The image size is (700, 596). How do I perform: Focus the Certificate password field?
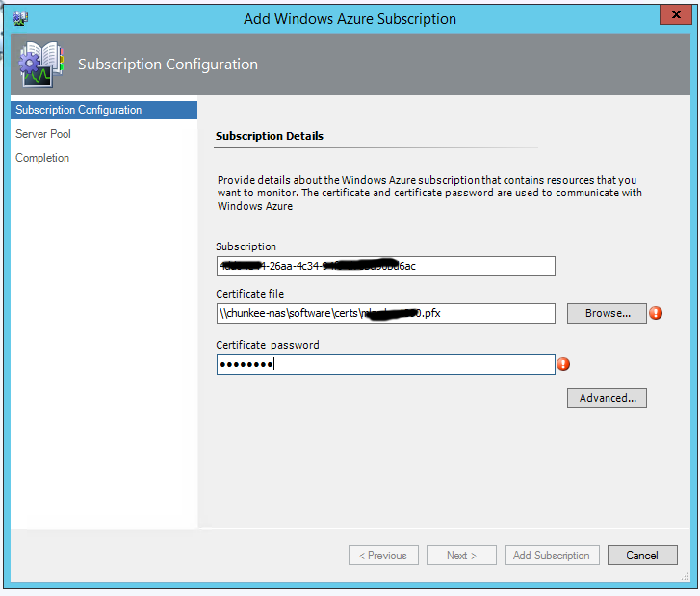tap(385, 364)
